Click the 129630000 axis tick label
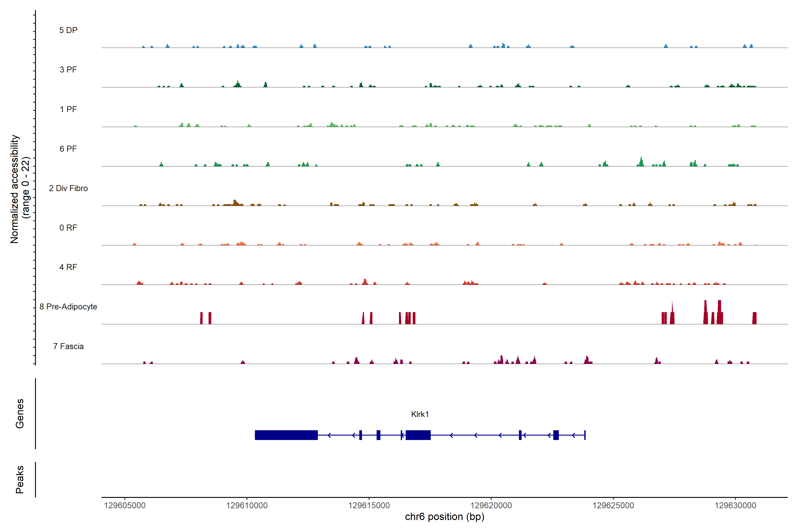Viewport: 798px width, 532px height. [x=735, y=506]
